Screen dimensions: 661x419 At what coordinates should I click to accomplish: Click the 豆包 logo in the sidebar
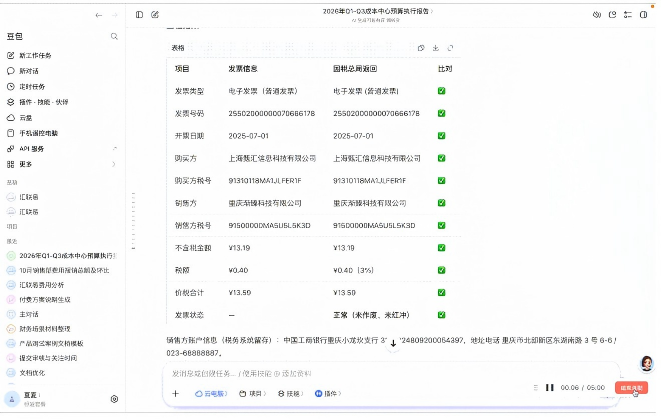click(15, 37)
